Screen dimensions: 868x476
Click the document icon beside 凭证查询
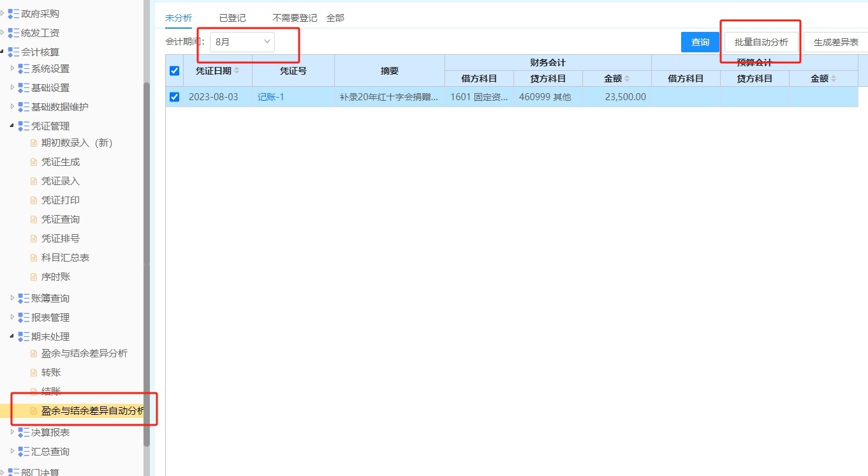34,219
